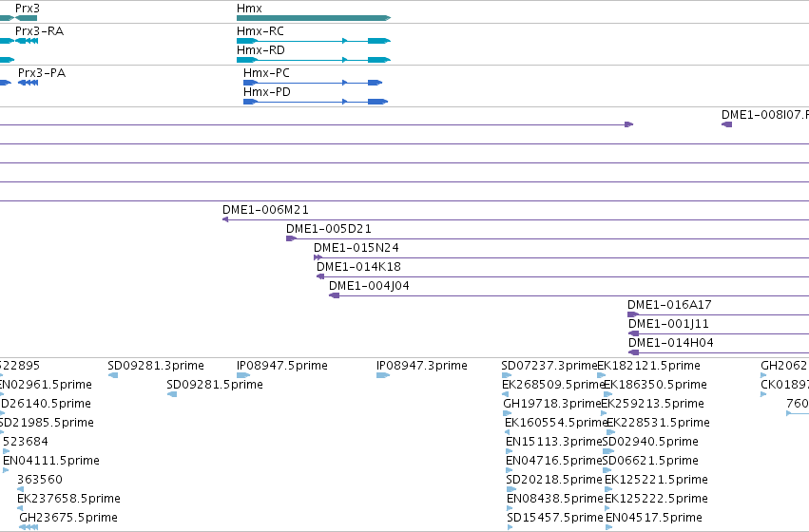Screen dimensions: 809x532
Task: Click the DME1-006M21 BAC label
Action: click(266, 210)
